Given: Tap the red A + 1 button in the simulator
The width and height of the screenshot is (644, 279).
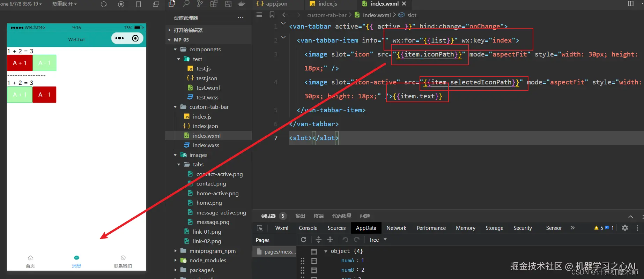Looking at the screenshot, I should pyautogui.click(x=20, y=63).
